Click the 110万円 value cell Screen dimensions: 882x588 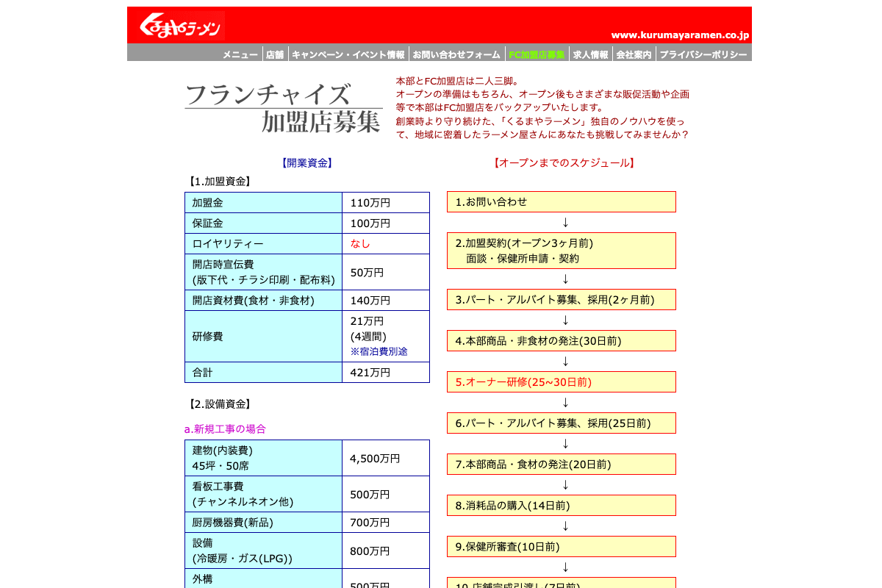386,203
